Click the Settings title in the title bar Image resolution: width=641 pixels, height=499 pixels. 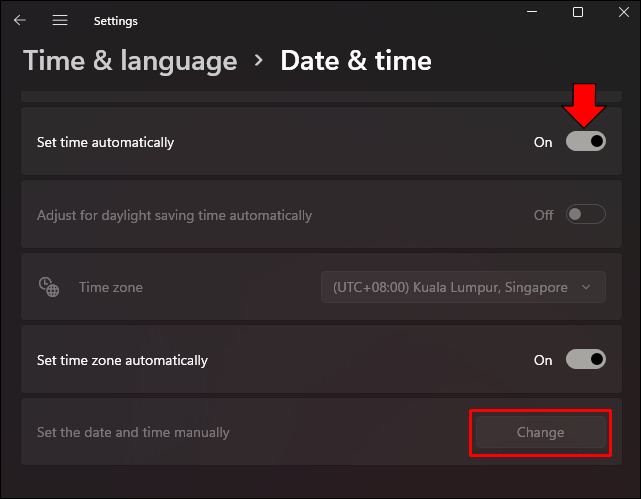(115, 21)
